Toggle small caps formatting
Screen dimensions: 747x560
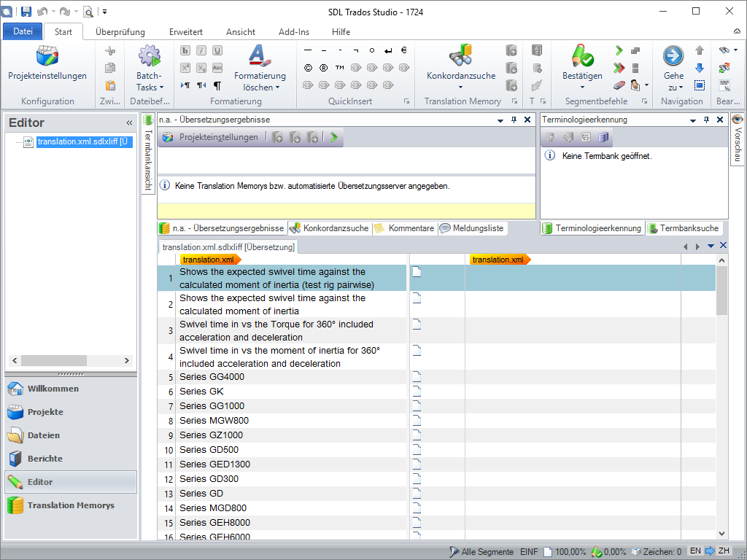217,68
